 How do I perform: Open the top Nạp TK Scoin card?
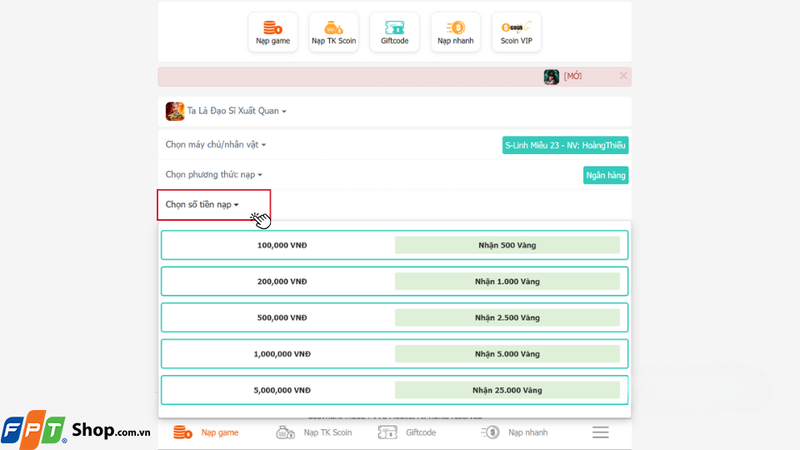(x=334, y=32)
